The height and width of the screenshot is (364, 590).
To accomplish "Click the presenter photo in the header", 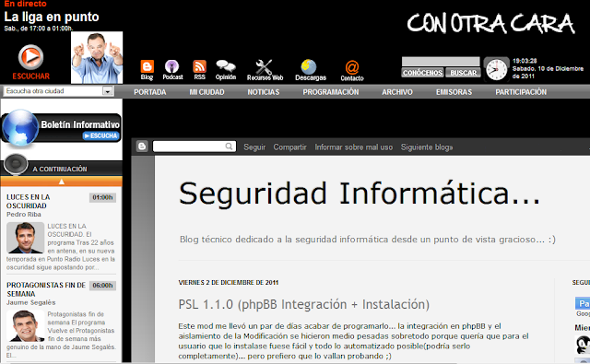I will 97,57.
